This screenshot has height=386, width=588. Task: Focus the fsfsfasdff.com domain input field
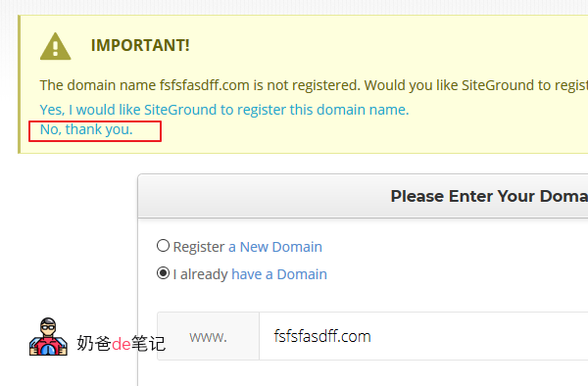pos(423,336)
